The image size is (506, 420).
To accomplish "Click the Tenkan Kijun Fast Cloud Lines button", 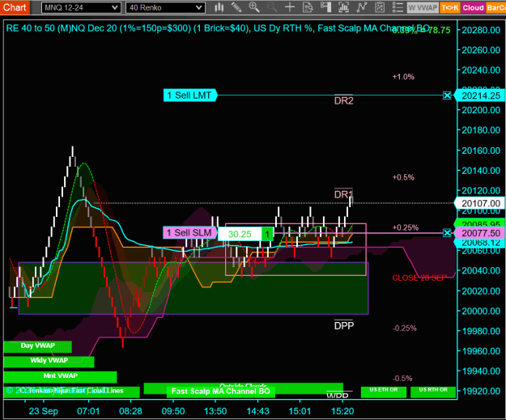I will pos(71,391).
